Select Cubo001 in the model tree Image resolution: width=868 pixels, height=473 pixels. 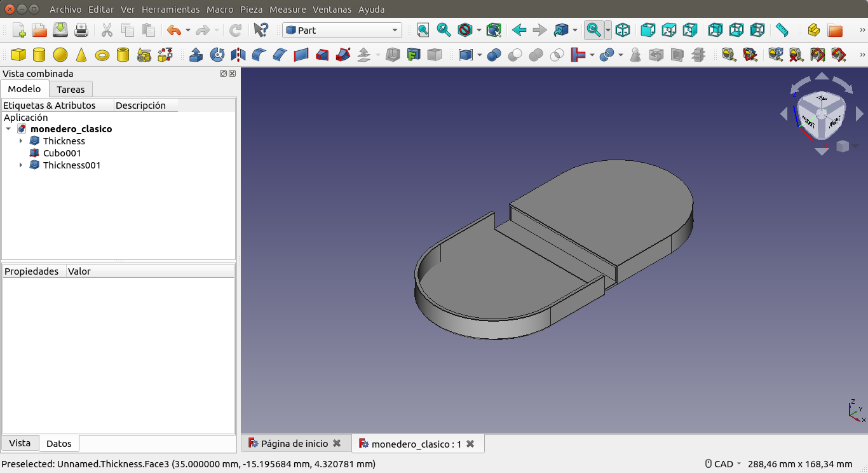tap(62, 153)
